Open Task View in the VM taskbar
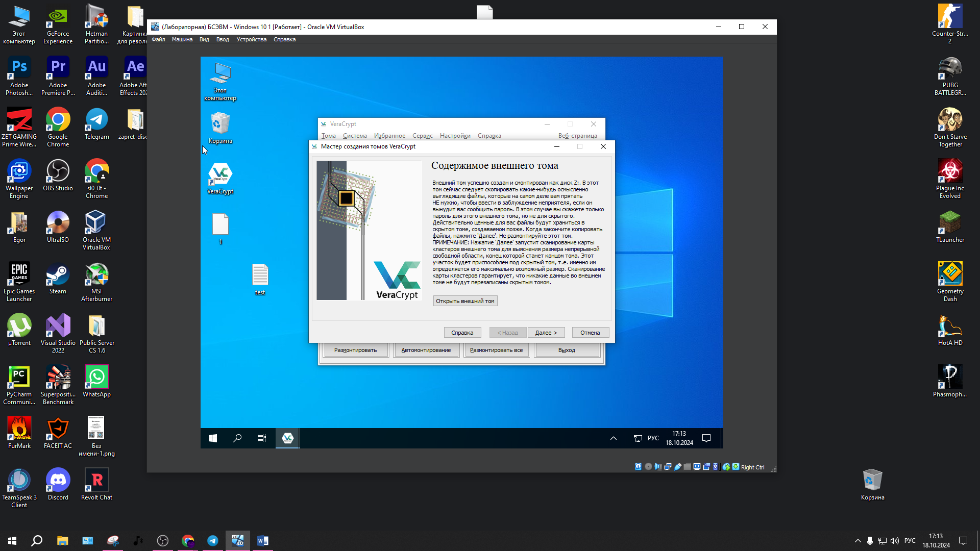The width and height of the screenshot is (980, 551). coord(262,438)
